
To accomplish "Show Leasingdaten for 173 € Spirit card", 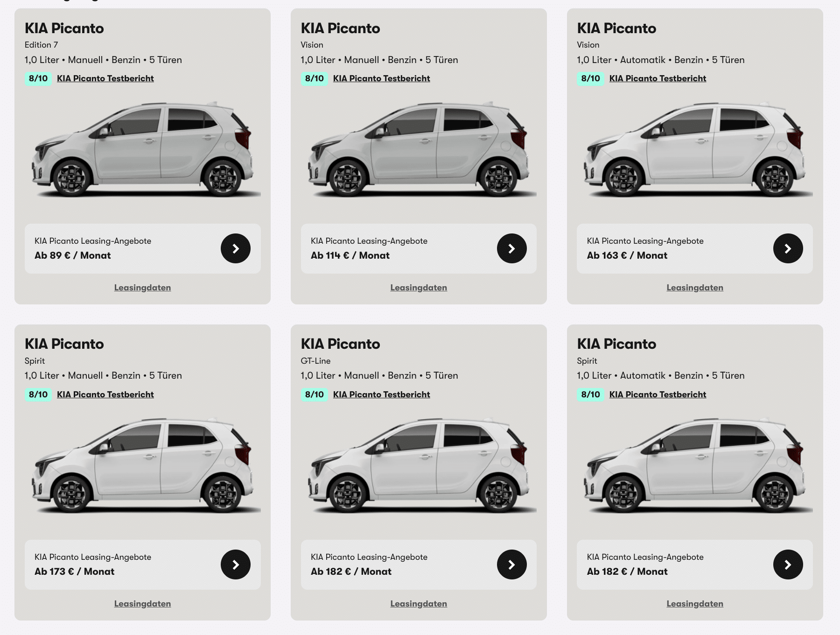I will (x=142, y=604).
